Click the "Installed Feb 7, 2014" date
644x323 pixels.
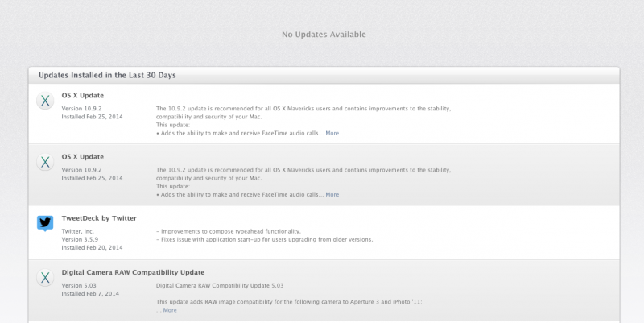(x=90, y=293)
